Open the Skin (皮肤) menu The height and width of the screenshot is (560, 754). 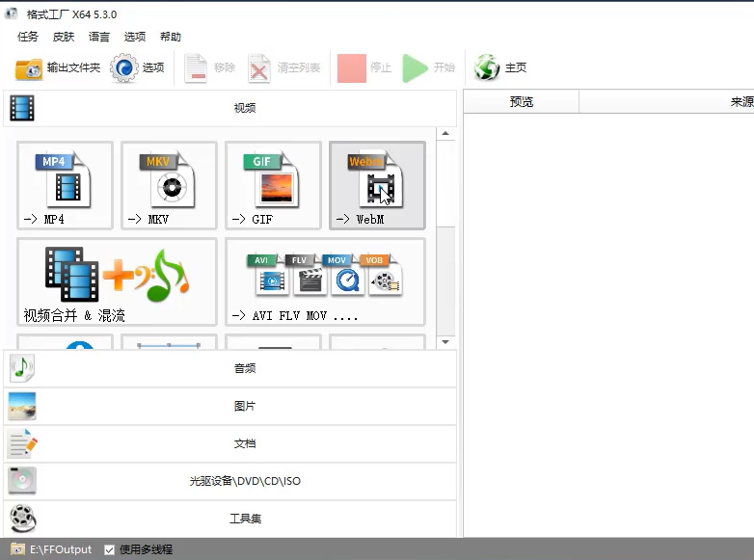[64, 37]
